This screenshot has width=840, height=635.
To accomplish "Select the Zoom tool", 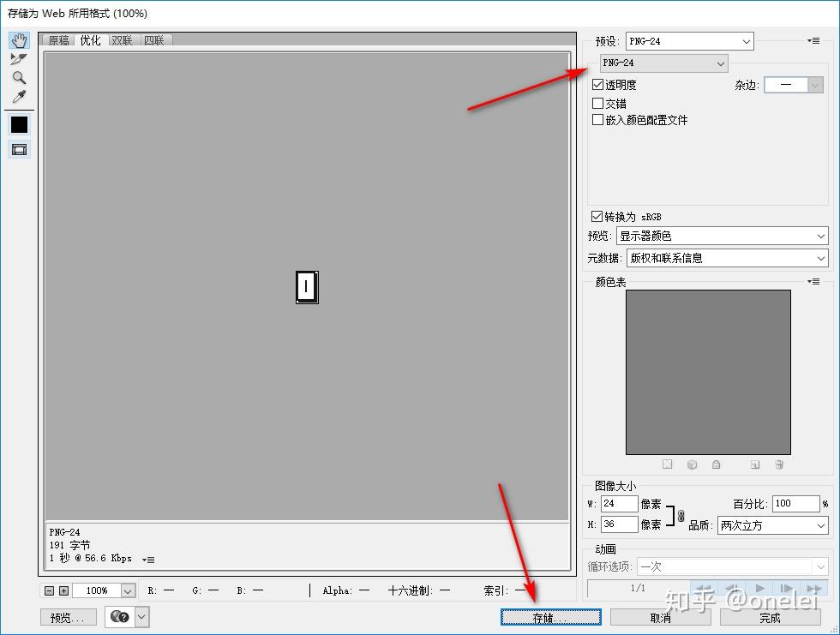I will coord(18,78).
